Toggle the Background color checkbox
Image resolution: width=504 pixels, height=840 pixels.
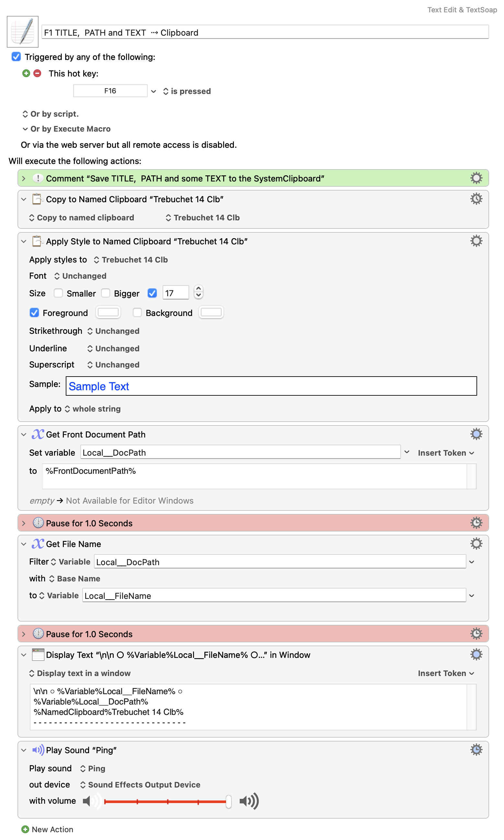click(137, 312)
